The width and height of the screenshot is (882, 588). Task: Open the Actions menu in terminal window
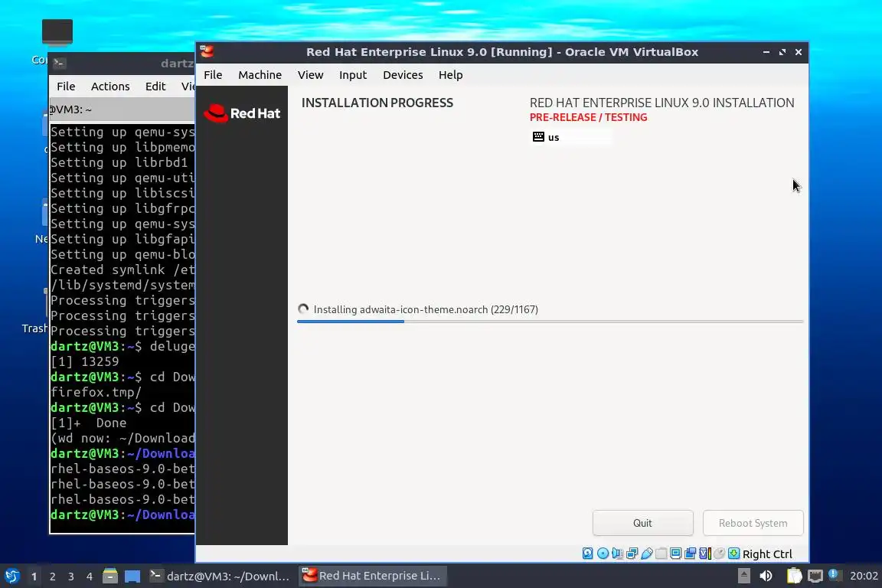[x=110, y=86]
